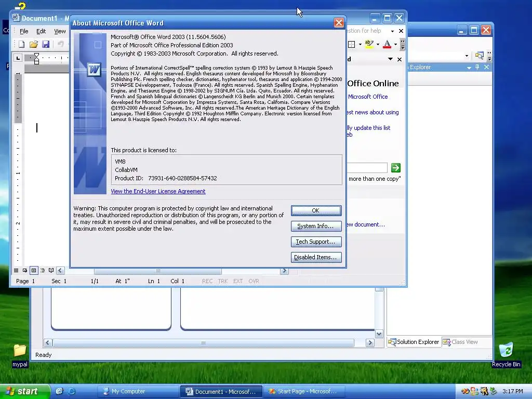Open the View menu in Word

point(60,31)
